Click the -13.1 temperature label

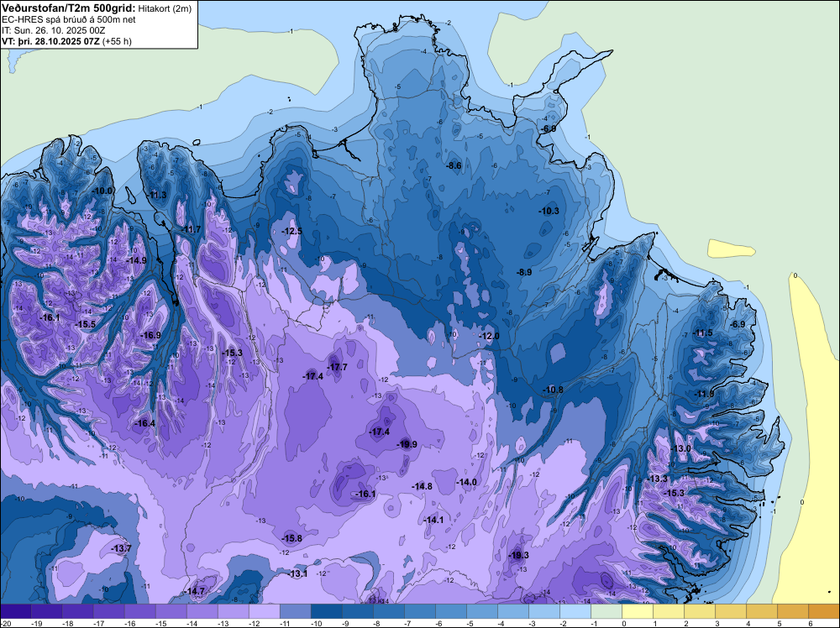coord(298,574)
